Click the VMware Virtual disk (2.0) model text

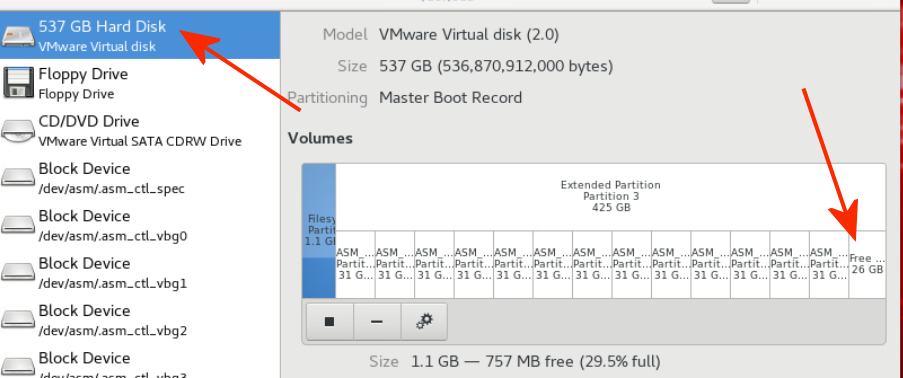click(x=469, y=35)
